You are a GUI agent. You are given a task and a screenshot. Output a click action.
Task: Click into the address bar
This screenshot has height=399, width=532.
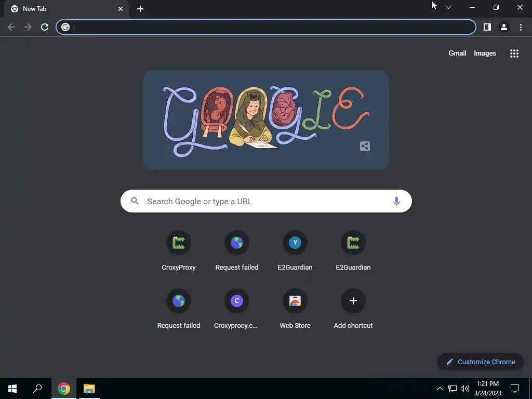pos(266,27)
